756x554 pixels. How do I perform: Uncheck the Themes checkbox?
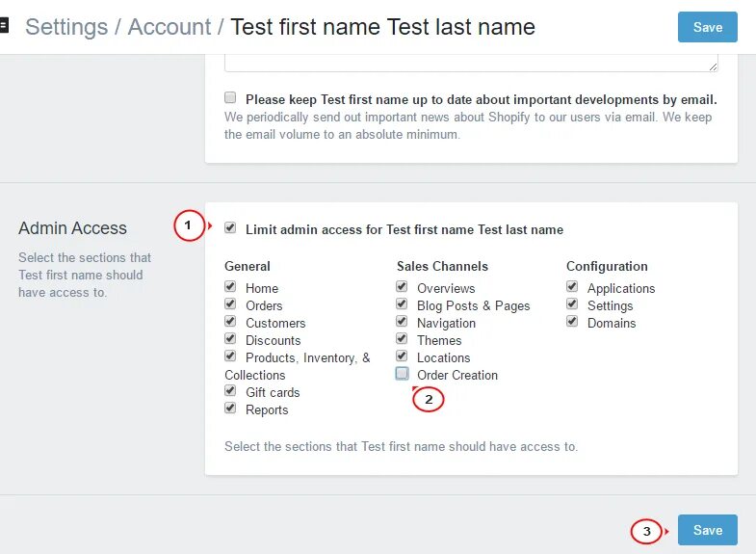402,338
